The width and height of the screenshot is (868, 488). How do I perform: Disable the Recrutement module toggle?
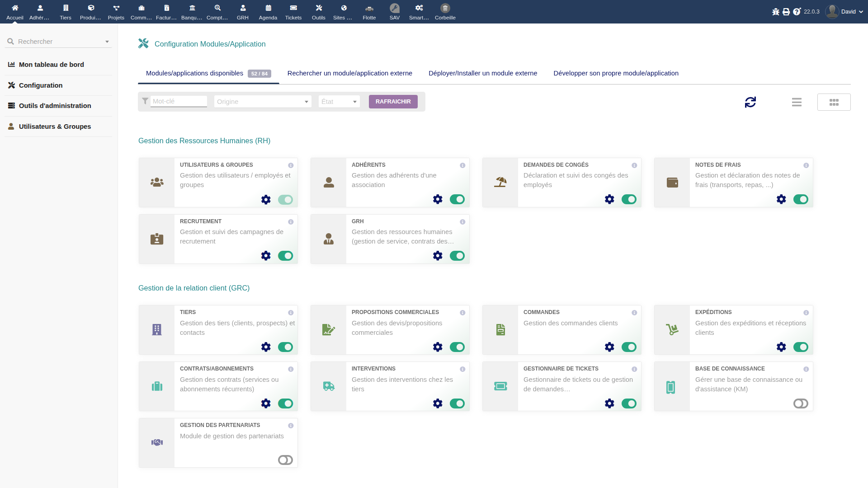[285, 256]
